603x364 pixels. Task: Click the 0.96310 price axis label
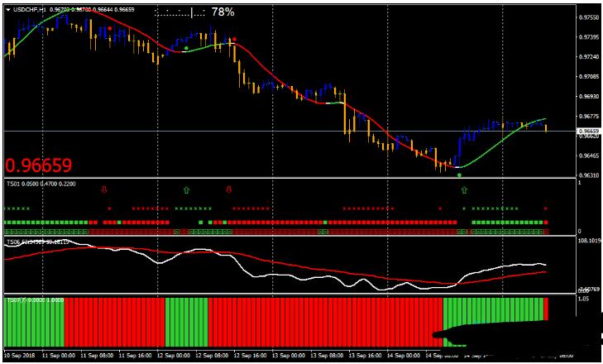point(588,175)
